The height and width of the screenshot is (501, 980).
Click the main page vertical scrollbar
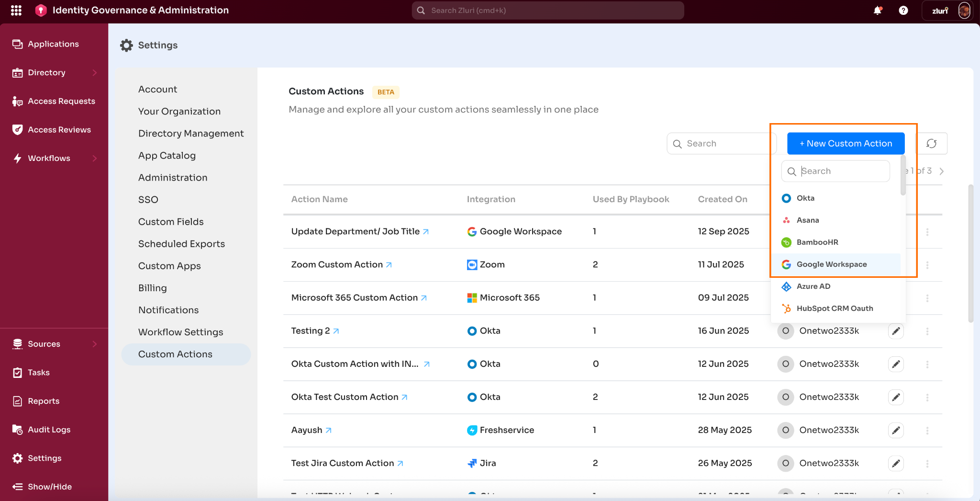970,253
